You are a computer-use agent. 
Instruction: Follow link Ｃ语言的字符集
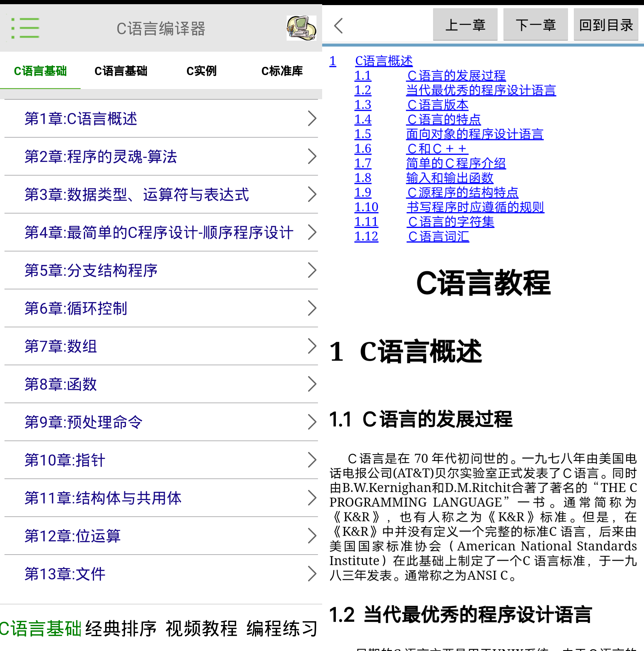tap(450, 222)
